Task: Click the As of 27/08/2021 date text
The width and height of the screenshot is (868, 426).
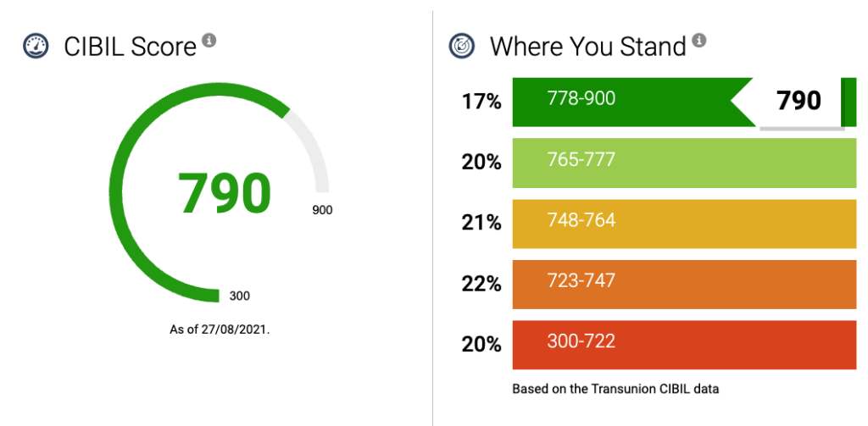Action: [220, 329]
